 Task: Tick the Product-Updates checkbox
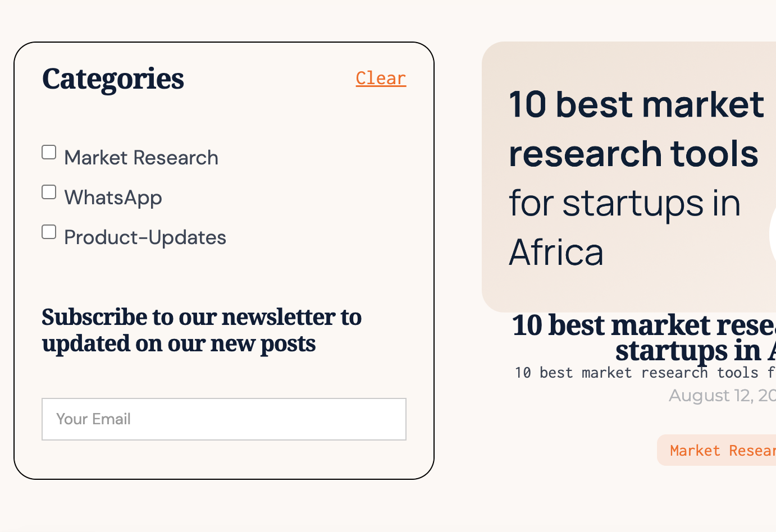(49, 231)
